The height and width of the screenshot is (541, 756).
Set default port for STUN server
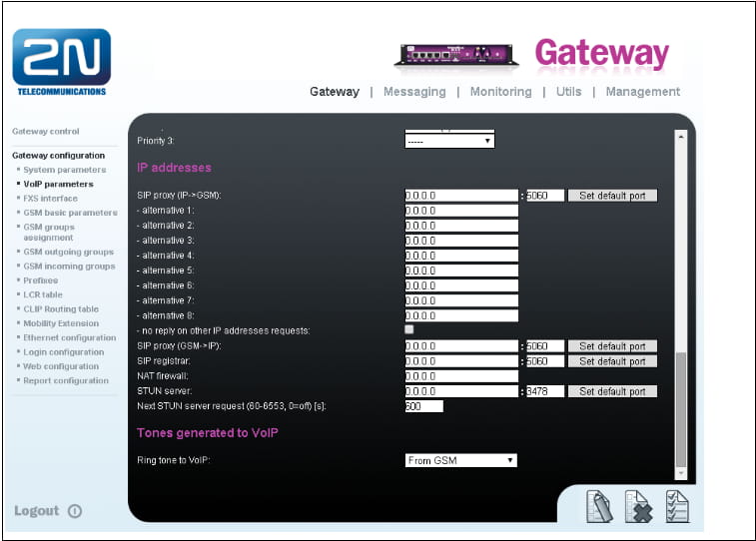(x=612, y=391)
